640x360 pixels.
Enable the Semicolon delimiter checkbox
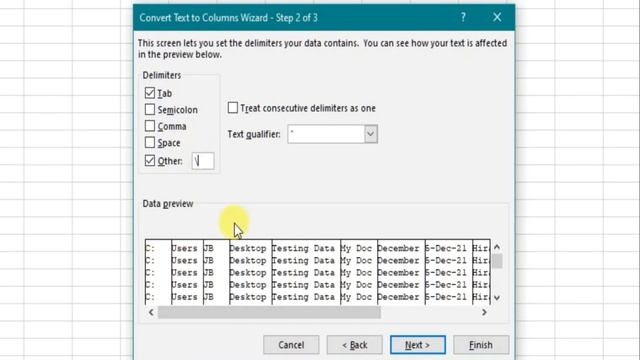tap(150, 109)
